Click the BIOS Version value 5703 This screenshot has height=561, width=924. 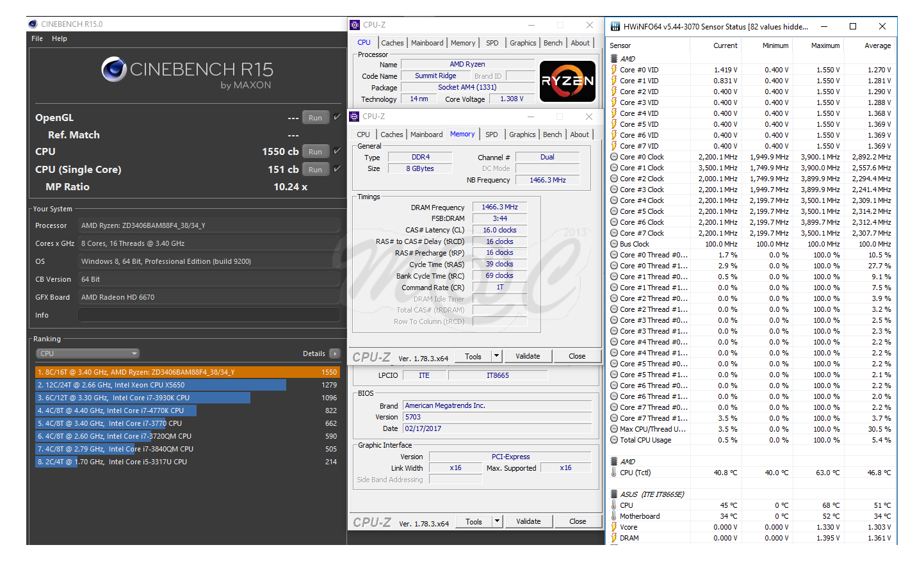click(497, 417)
